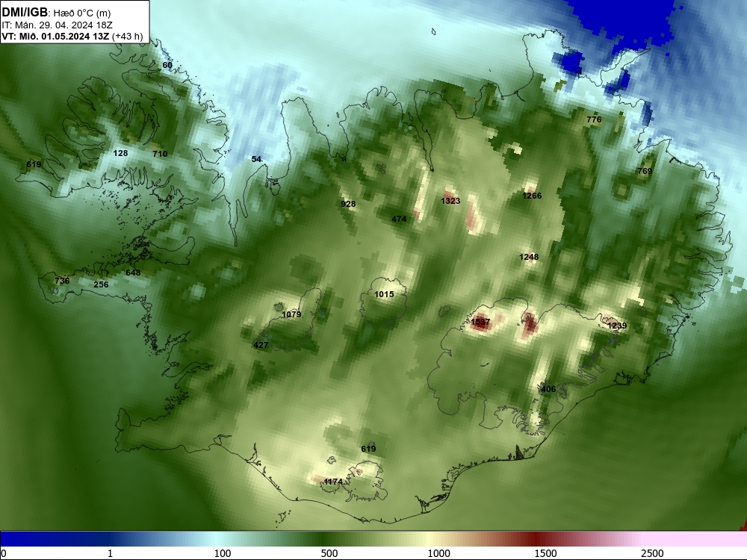747x560 pixels.
Task: Click the 427 map value
Action: click(261, 345)
